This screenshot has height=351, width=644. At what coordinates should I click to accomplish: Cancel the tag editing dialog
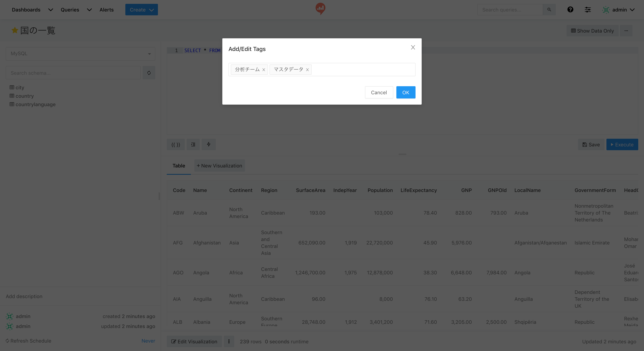(379, 92)
